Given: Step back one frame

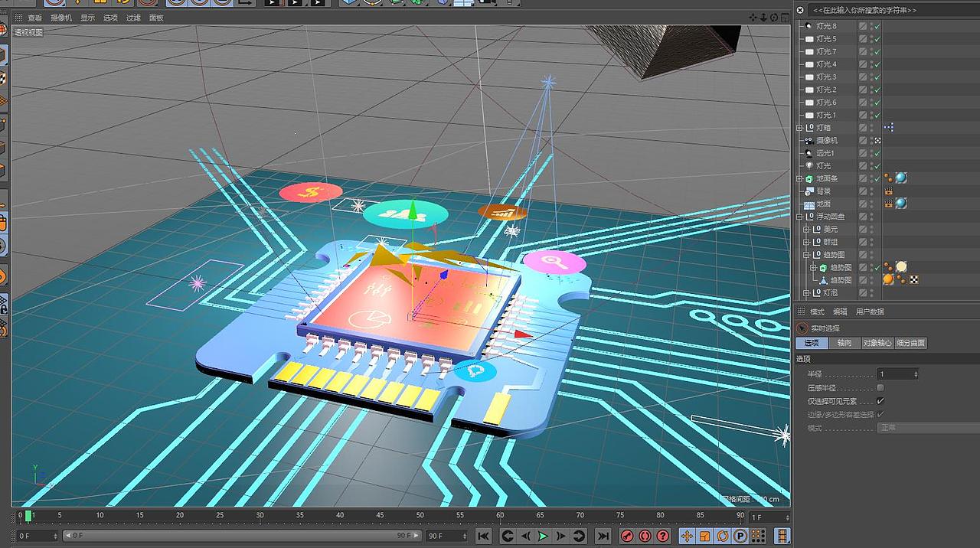Looking at the screenshot, I should [x=525, y=536].
